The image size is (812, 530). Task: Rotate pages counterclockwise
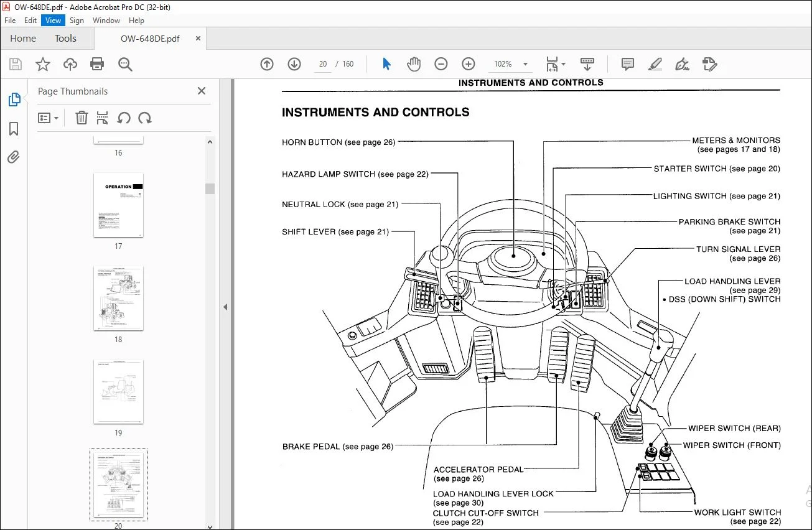pyautogui.click(x=124, y=118)
